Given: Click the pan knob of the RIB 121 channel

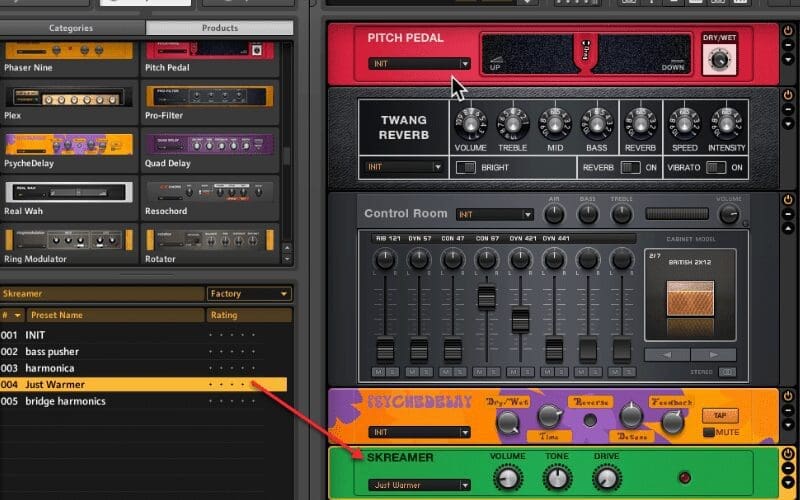Looking at the screenshot, I should coord(385,259).
